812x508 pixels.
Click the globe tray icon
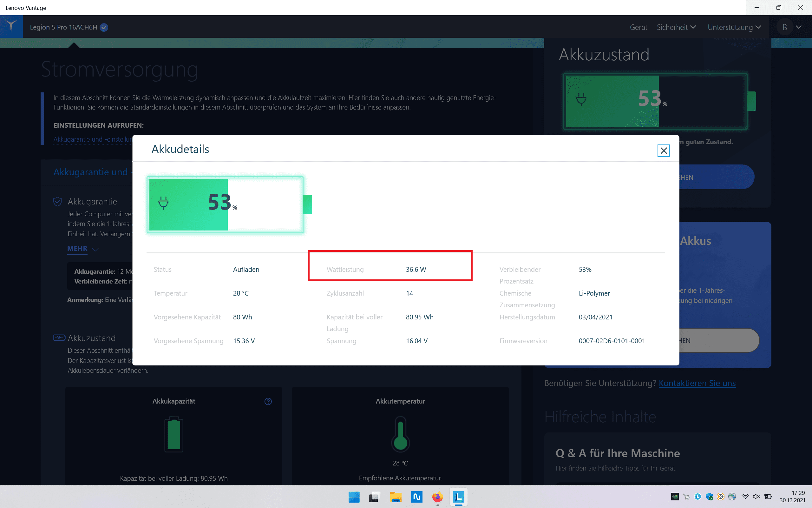732,497
